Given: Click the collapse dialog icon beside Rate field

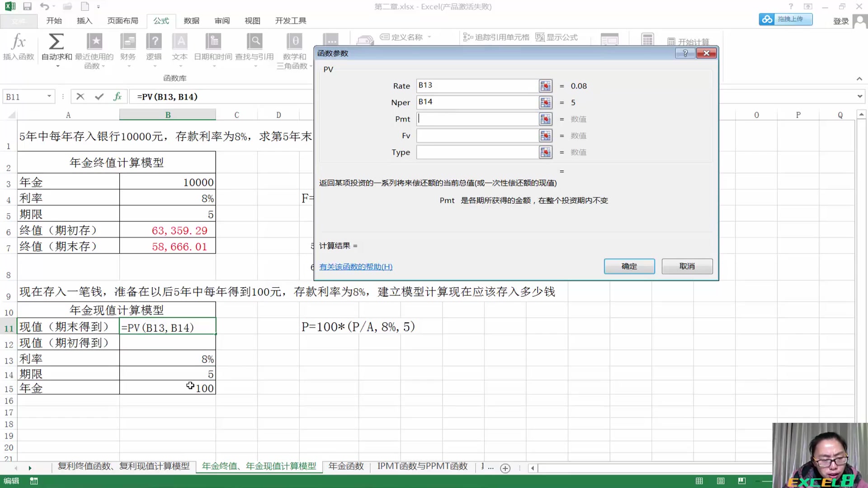Looking at the screenshot, I should 545,86.
